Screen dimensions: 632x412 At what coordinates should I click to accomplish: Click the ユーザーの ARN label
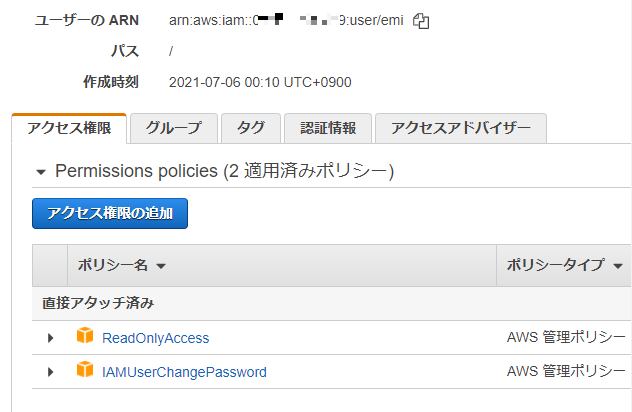(x=87, y=20)
